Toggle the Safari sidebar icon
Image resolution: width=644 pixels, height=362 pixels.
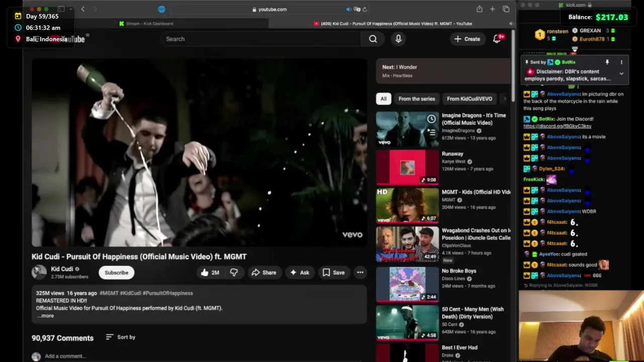click(x=61, y=9)
